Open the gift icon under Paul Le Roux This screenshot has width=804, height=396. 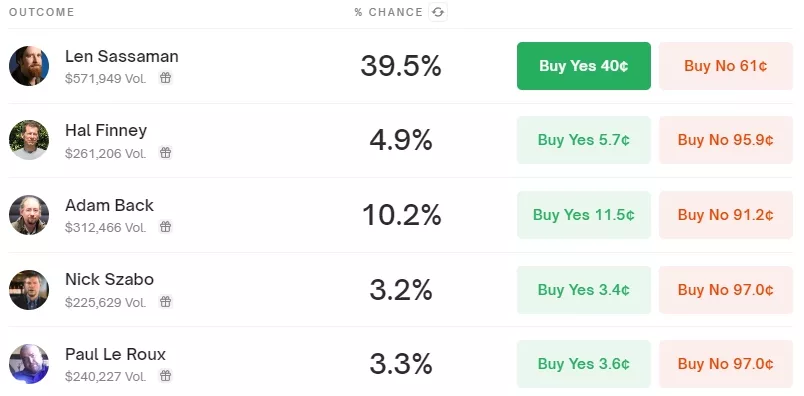[165, 376]
